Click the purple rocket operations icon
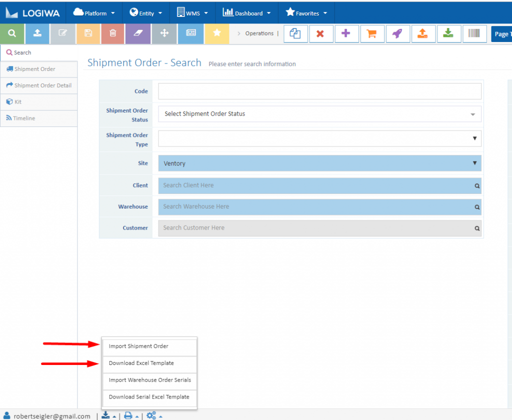Screen dimensions: 512x420 [x=397, y=34]
